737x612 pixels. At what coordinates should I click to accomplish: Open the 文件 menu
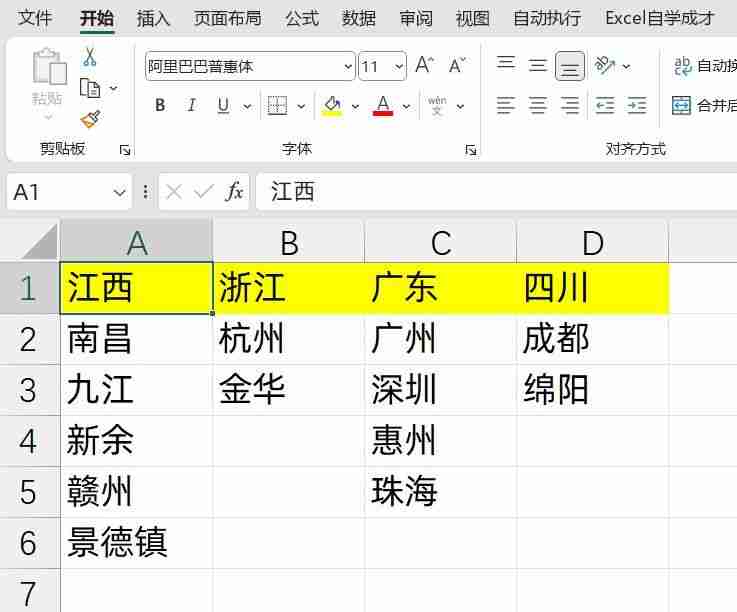35,18
